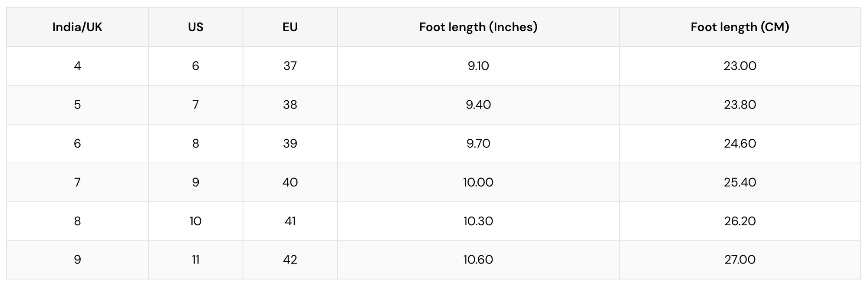Click the US column header
Image resolution: width=868 pixels, height=286 pixels.
click(196, 27)
